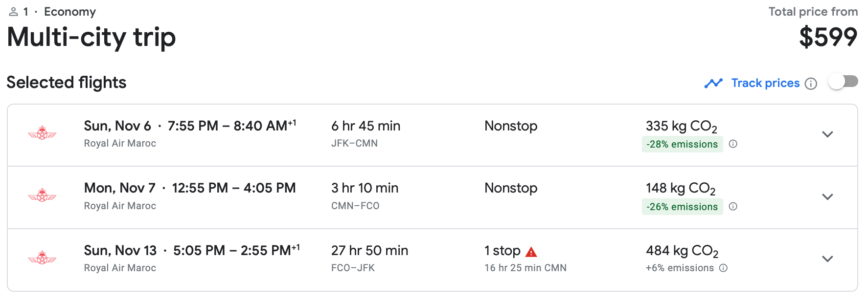Screen dimensions: 868x301
Task: Click the red layover warning triangle
Action: tap(531, 252)
